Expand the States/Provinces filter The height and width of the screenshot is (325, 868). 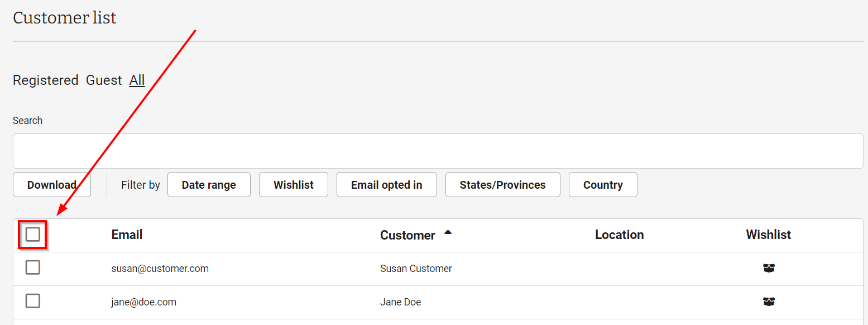pos(502,185)
